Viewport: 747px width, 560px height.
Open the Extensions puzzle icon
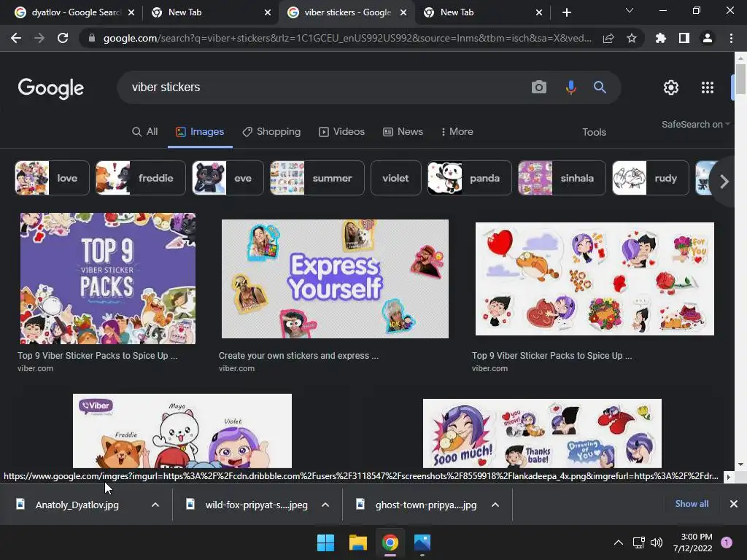(x=661, y=38)
